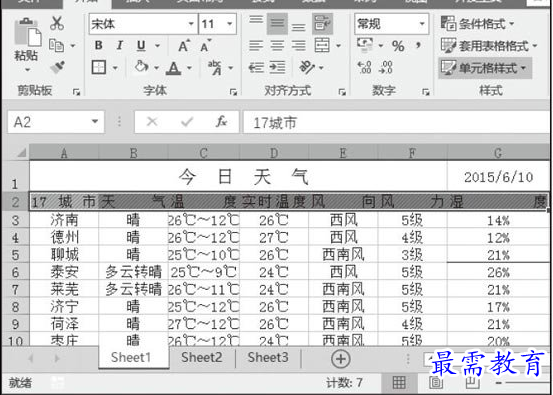Align text to bottom

coord(298,28)
